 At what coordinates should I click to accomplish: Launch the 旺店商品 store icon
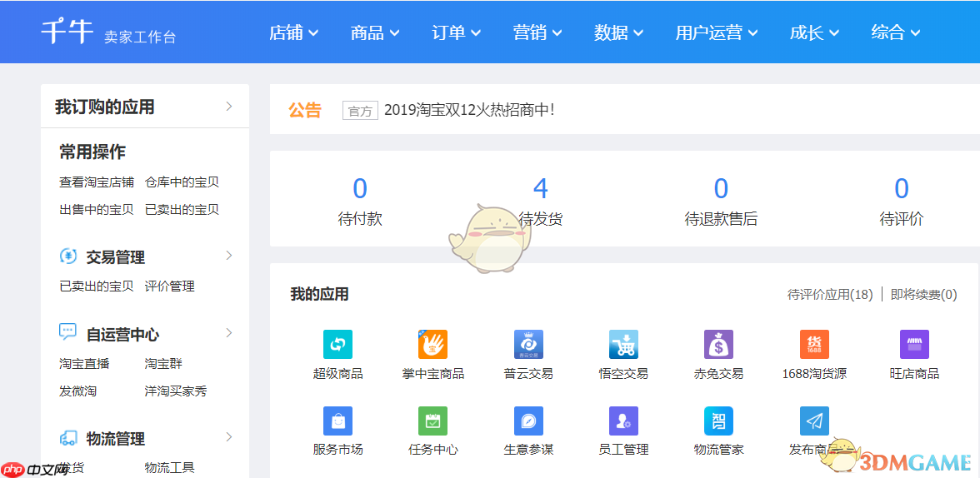pyautogui.click(x=914, y=344)
